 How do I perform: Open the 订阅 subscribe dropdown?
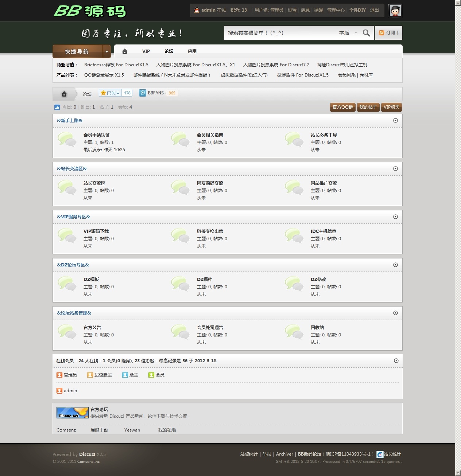click(389, 33)
